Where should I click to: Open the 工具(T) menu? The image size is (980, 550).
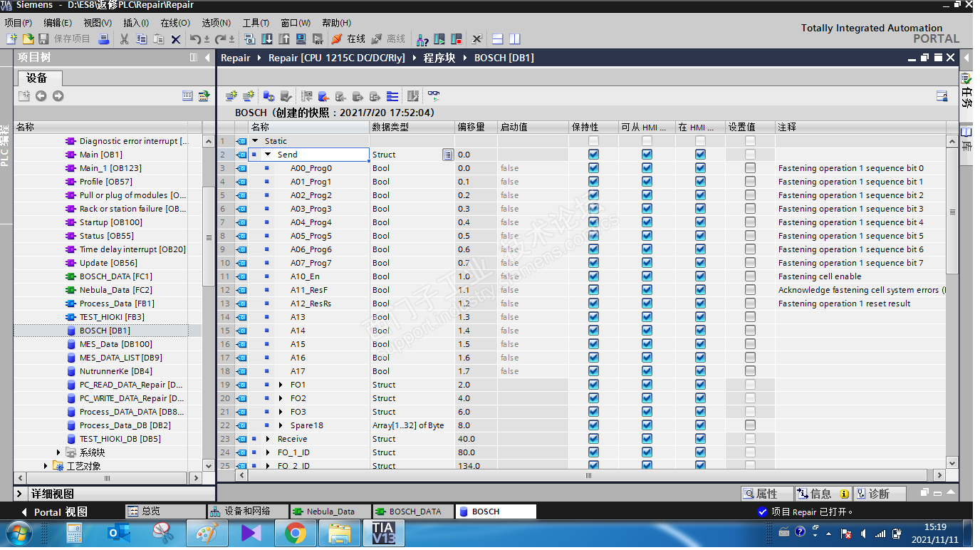click(x=256, y=23)
